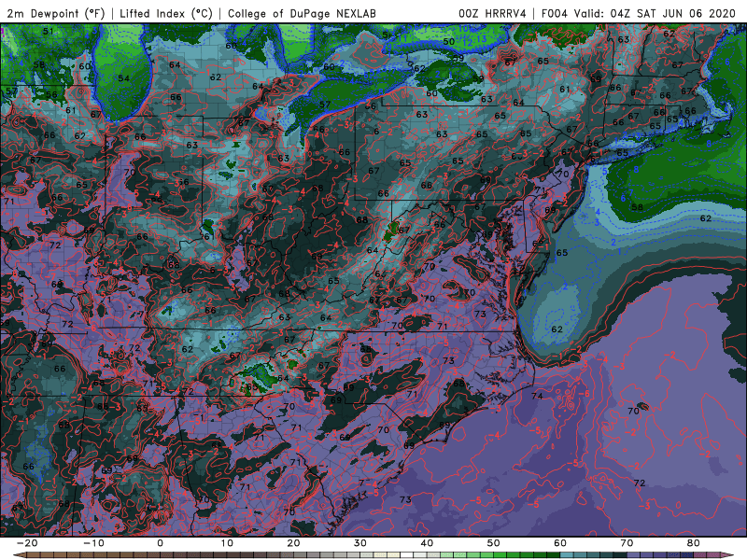This screenshot has height=560, width=747.
Task: Click the "Lifted Index (°C)" header label
Action: click(166, 13)
